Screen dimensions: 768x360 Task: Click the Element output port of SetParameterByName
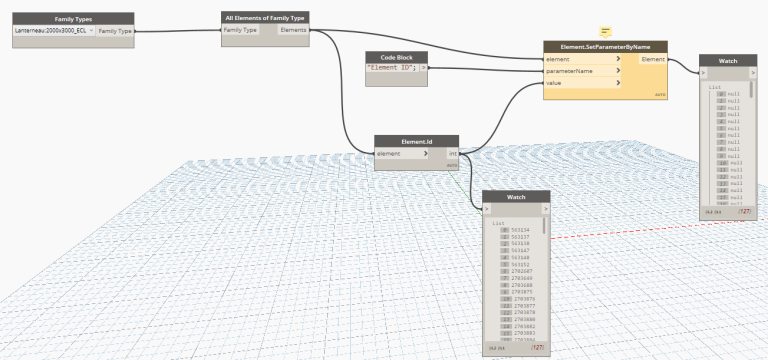pos(653,59)
